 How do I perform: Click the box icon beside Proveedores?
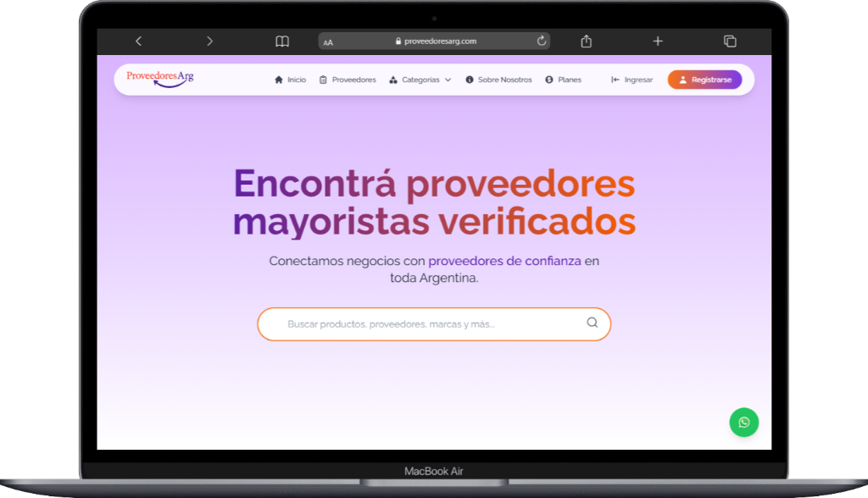point(323,79)
